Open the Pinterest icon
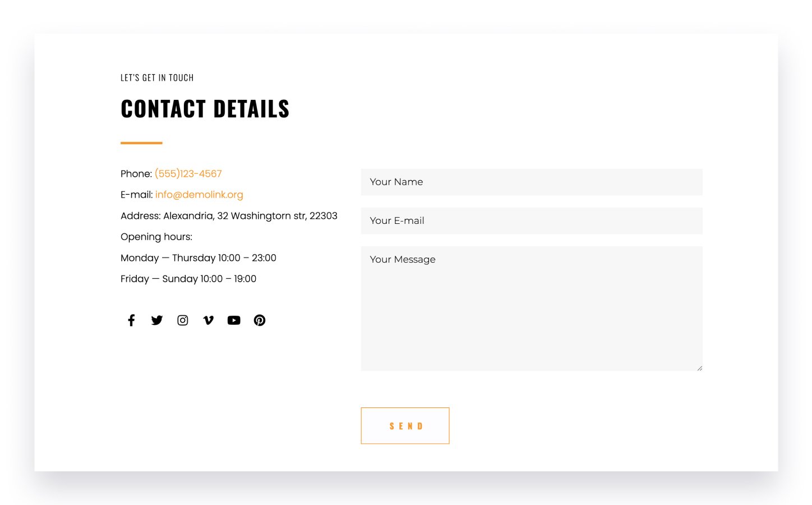Viewport: 812px width, 505px height. tap(260, 320)
